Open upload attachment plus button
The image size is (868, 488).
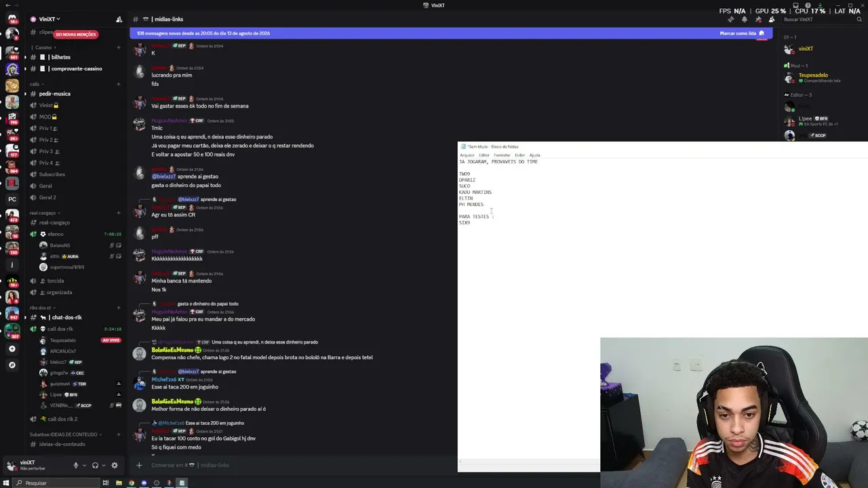(139, 465)
